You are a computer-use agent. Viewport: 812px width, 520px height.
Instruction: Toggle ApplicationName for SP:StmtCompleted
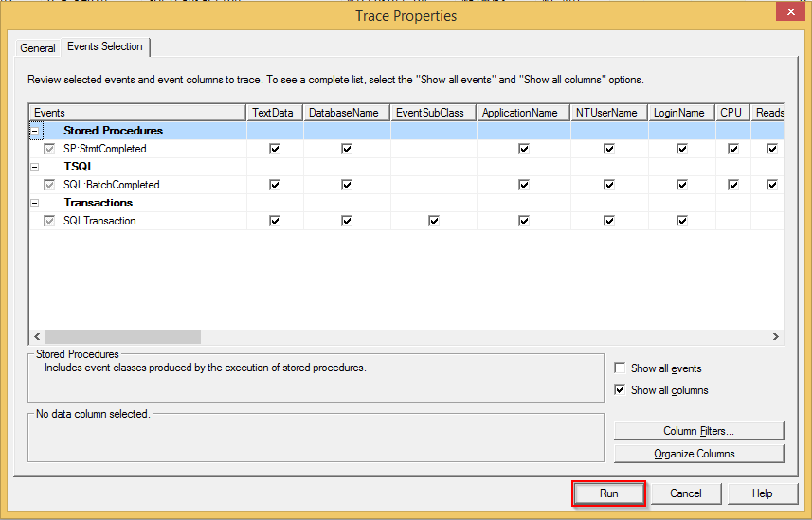[524, 149]
